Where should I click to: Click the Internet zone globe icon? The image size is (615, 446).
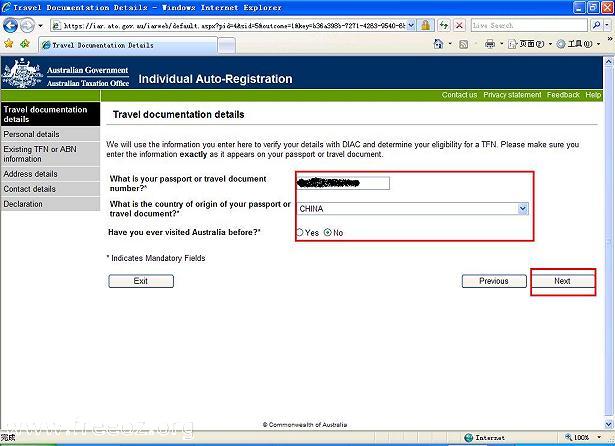pos(468,437)
